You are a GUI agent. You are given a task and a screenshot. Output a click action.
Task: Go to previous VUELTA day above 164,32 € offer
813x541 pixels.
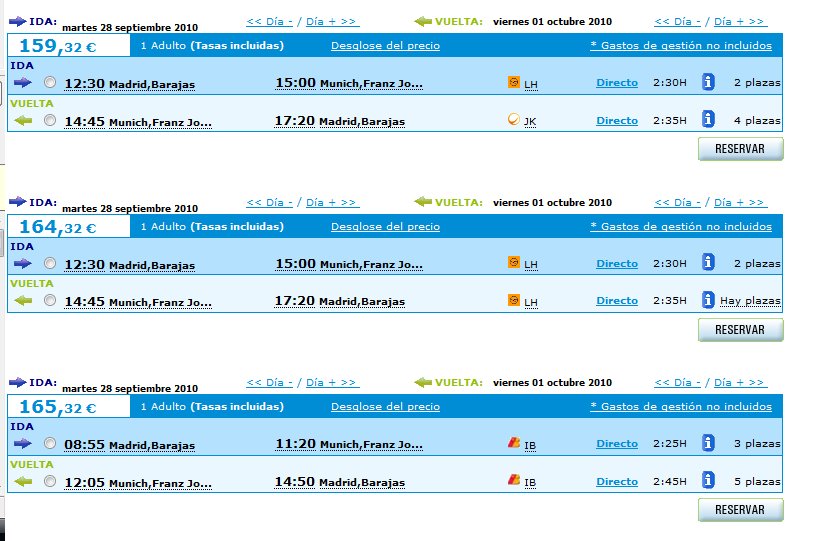[x=678, y=203]
